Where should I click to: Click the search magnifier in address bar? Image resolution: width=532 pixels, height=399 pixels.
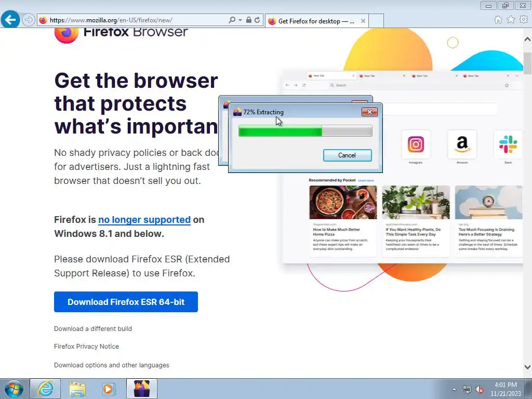click(232, 20)
